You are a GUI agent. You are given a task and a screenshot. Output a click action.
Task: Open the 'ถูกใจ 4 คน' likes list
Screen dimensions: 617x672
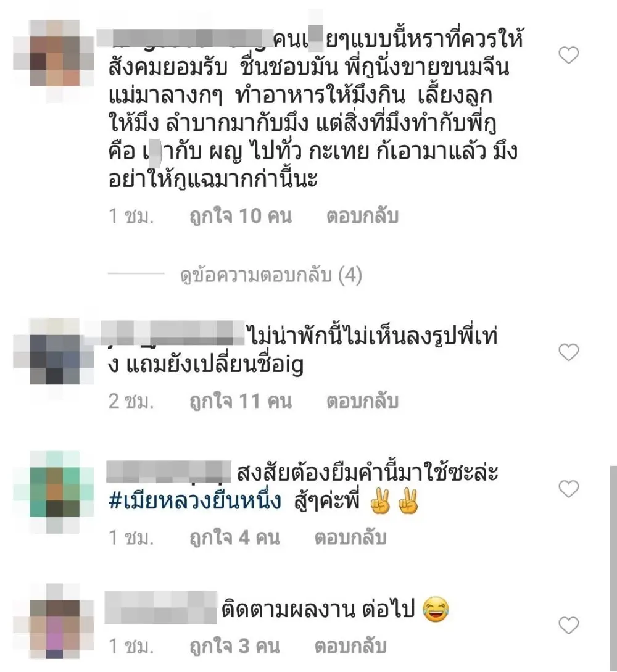pyautogui.click(x=235, y=537)
